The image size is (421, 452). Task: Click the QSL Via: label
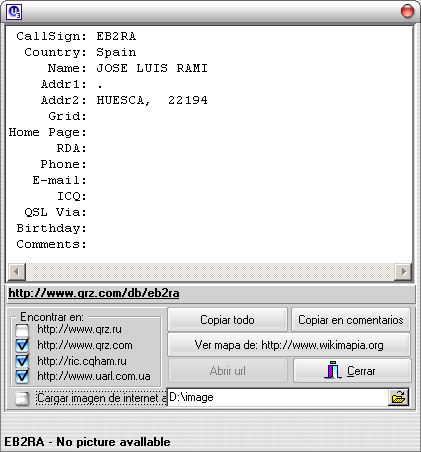coord(56,212)
